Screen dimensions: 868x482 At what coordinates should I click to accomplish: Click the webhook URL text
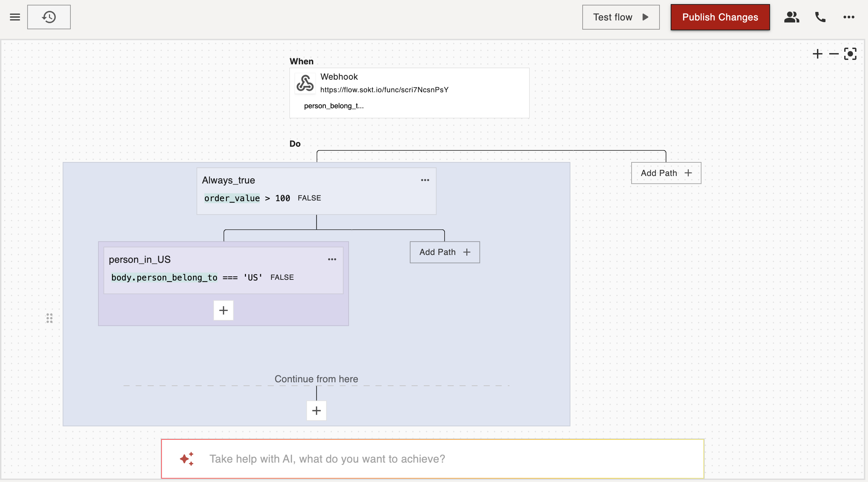coord(384,90)
